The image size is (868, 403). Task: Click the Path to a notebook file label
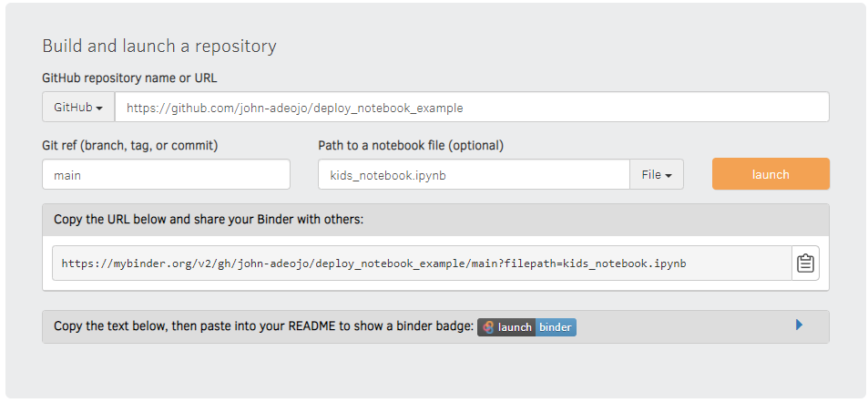coord(410,145)
